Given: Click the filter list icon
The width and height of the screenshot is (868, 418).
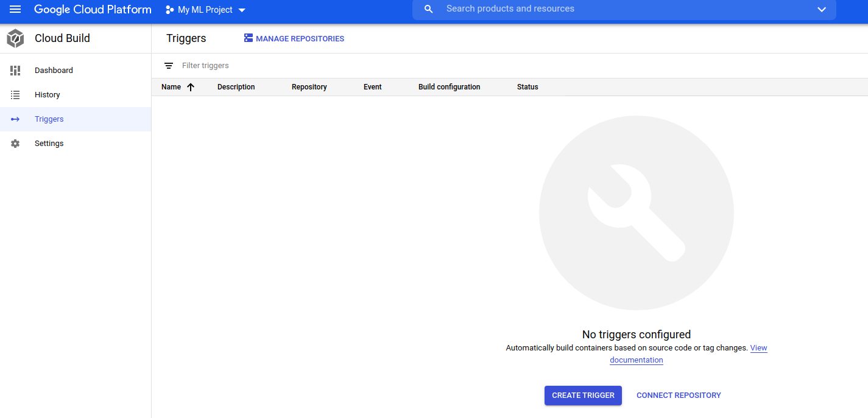Looking at the screenshot, I should pos(169,66).
